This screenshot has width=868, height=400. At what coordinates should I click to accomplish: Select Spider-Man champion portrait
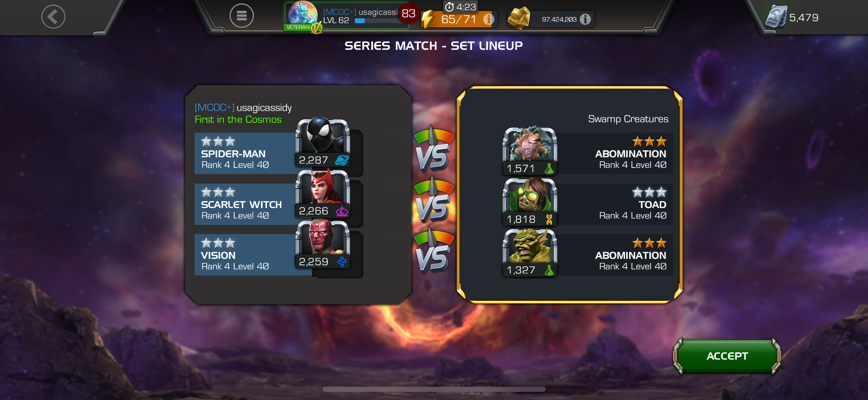pyautogui.click(x=323, y=142)
